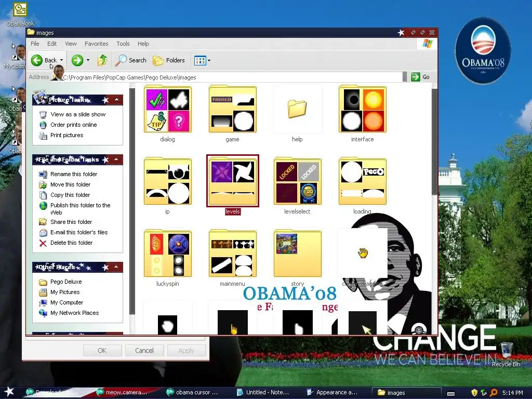Switch to Appearance taskbar item
This screenshot has width=532, height=399.
332,392
